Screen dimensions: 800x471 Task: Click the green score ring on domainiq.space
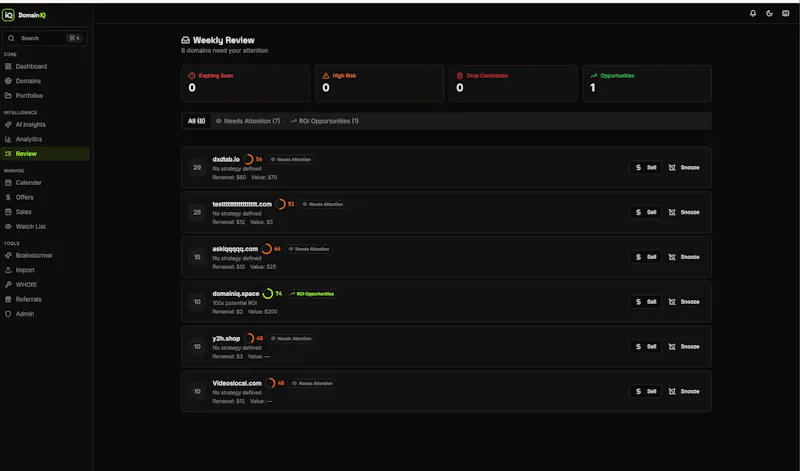point(268,294)
